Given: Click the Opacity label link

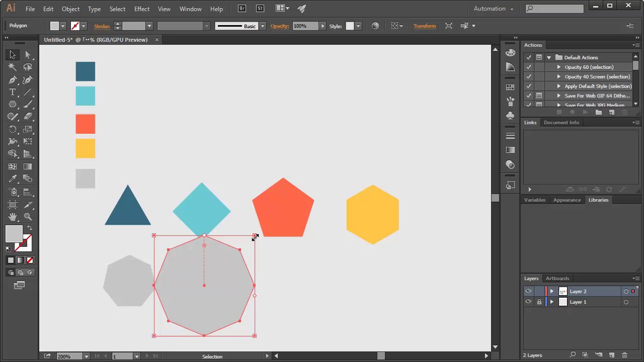Looking at the screenshot, I should click(x=280, y=26).
